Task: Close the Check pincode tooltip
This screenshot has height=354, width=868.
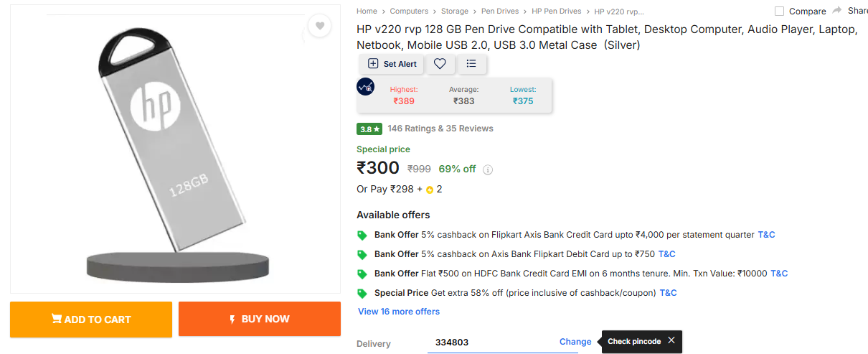Action: tap(671, 340)
